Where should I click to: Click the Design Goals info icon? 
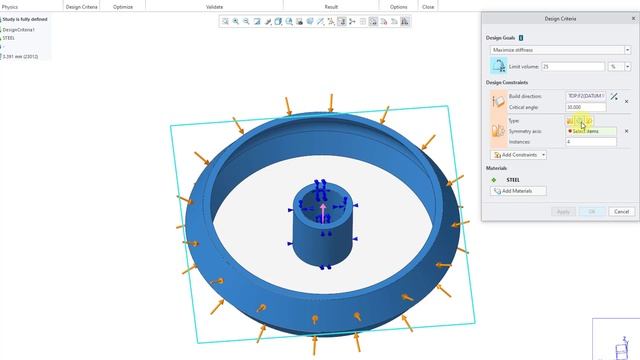(x=521, y=38)
